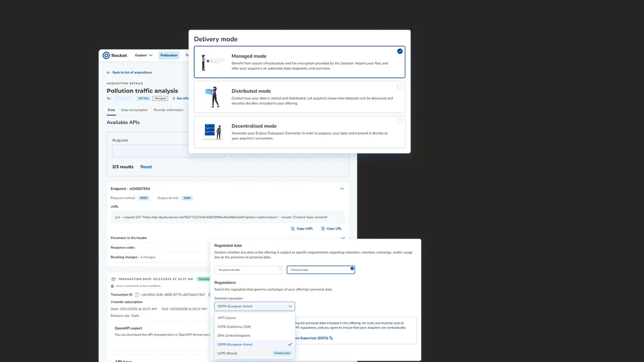Click the 'OpenAPI export' heading
644x362 pixels.
pyautogui.click(x=128, y=327)
